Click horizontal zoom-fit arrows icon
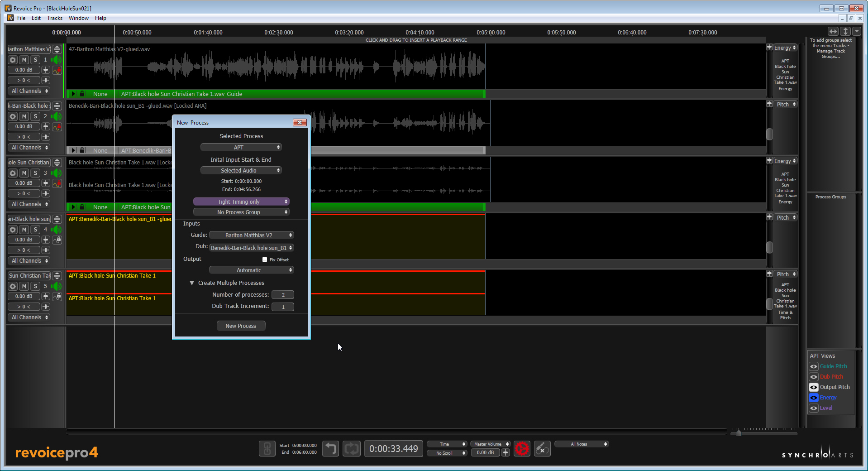Screen dimensions: 868x471 coord(833,31)
